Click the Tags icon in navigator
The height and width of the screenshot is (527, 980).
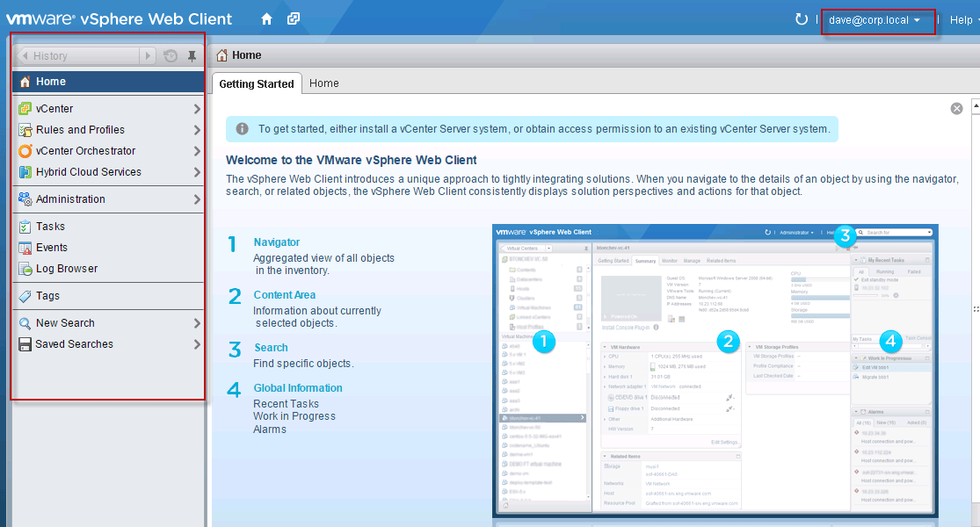click(25, 296)
